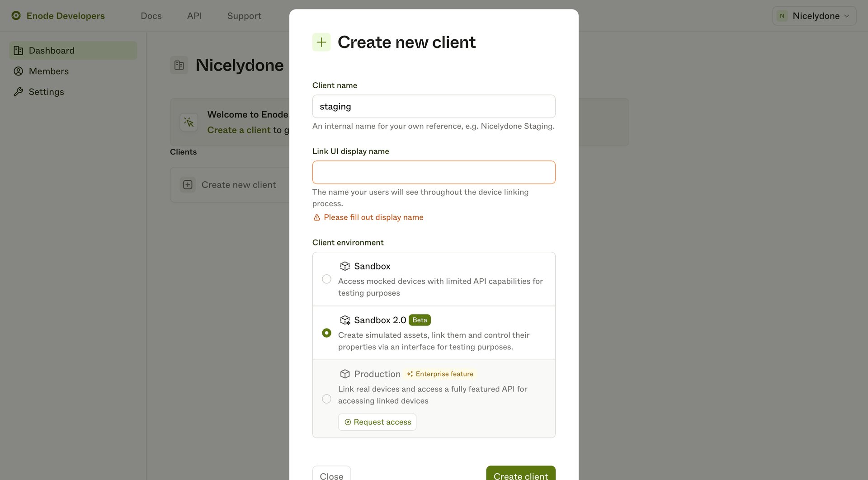Screen dimensions: 868x480
Task: Click the Request access button under Production
Action: pos(377,422)
